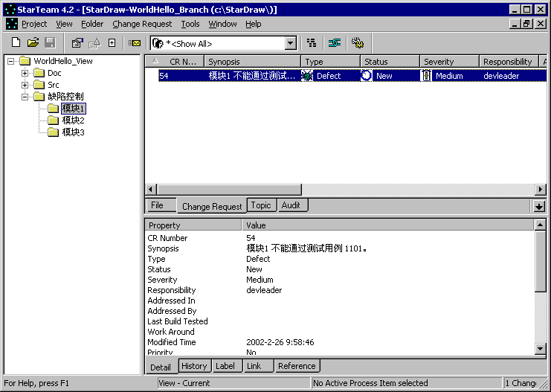This screenshot has width=551, height=392.
Task: Click the envelope toolbar icon
Action: click(x=135, y=43)
